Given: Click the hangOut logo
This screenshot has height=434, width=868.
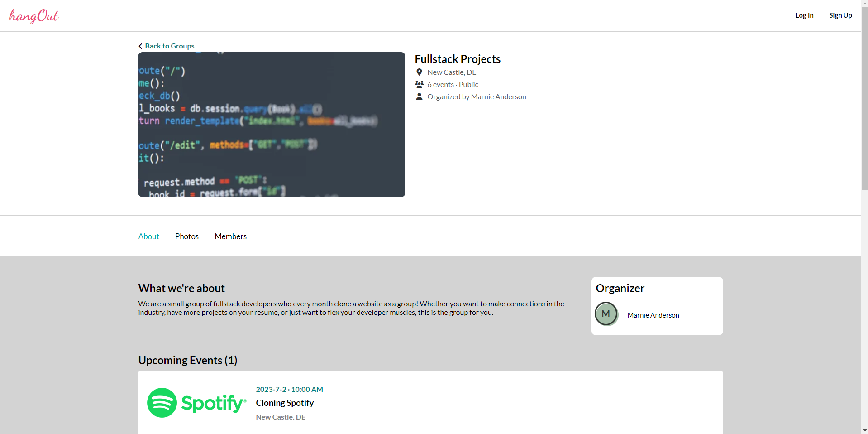Looking at the screenshot, I should point(33,16).
